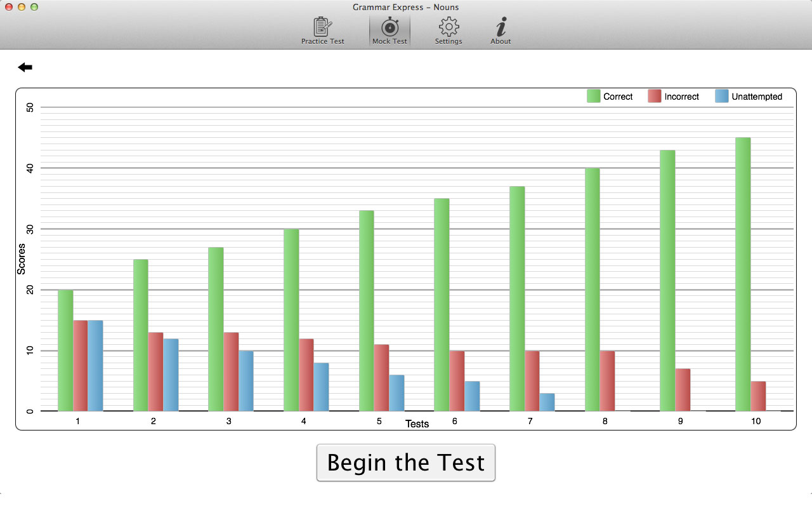
Task: Go back using the black arrow
Action: click(x=25, y=67)
